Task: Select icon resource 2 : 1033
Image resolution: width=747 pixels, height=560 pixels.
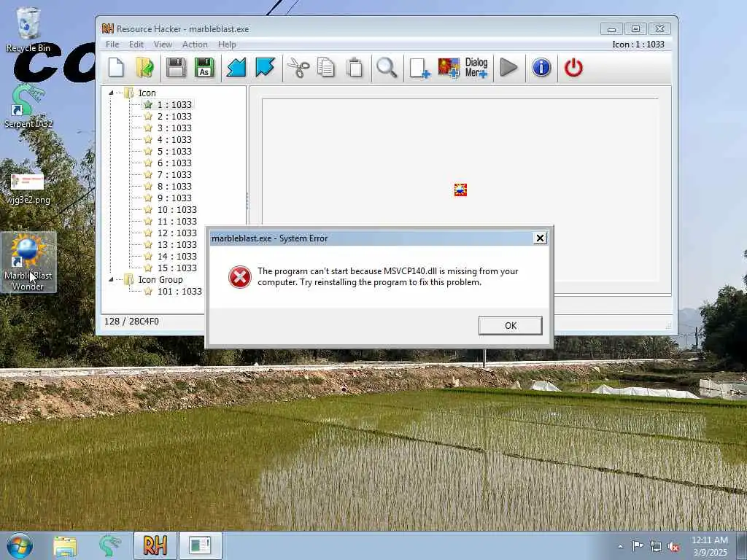Action: pyautogui.click(x=174, y=116)
